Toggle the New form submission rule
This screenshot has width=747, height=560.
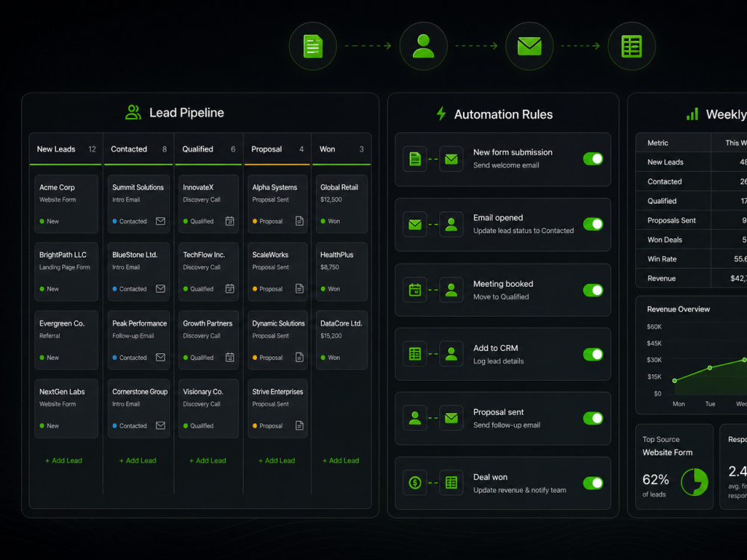(x=593, y=159)
